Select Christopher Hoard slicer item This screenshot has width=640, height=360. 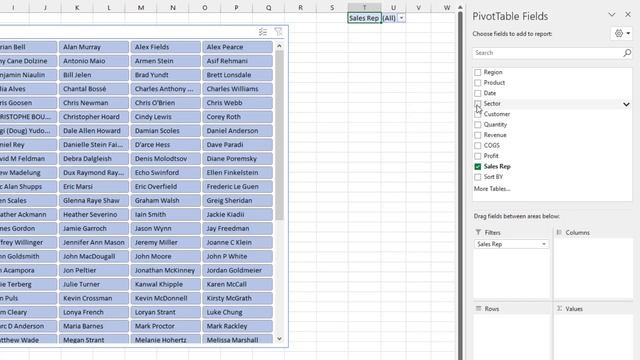click(93, 117)
